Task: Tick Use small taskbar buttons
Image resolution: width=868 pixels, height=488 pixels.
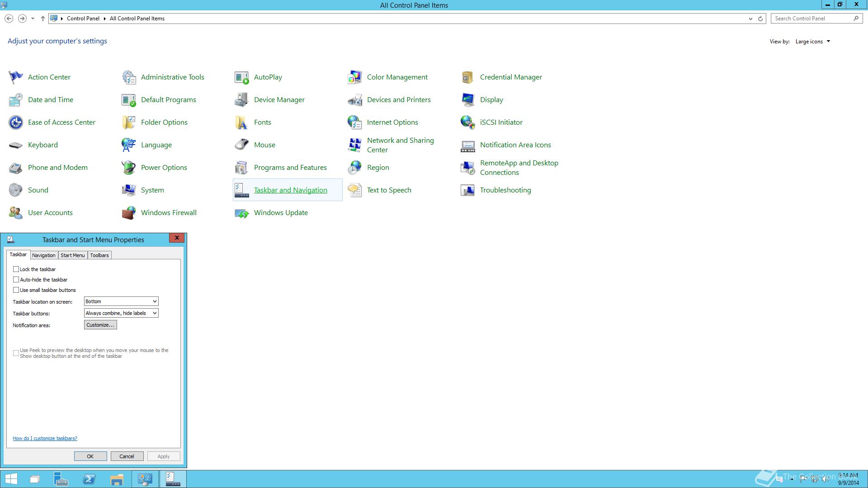Action: (x=16, y=290)
